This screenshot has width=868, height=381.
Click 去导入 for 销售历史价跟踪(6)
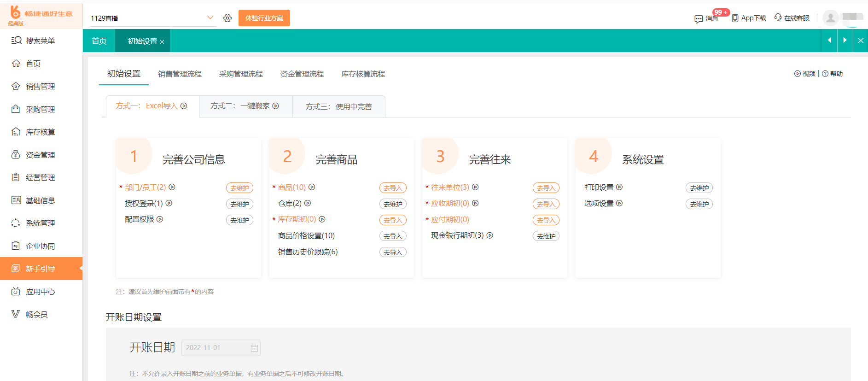point(393,252)
